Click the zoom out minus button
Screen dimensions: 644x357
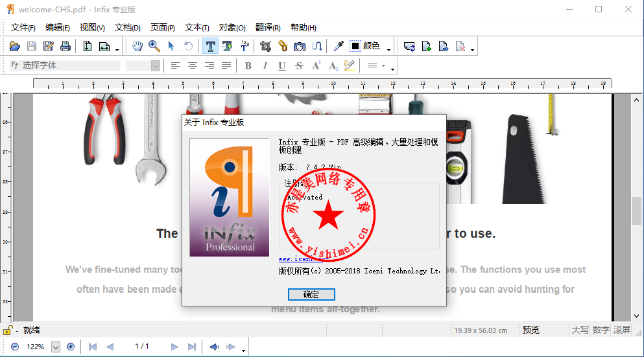pyautogui.click(x=15, y=347)
